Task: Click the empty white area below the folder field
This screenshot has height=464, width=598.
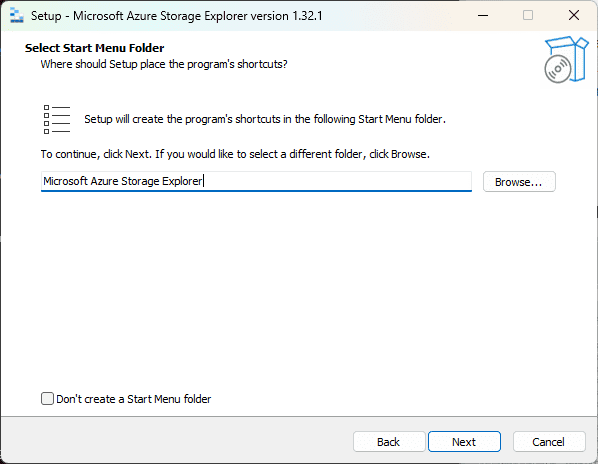Action: (297, 290)
